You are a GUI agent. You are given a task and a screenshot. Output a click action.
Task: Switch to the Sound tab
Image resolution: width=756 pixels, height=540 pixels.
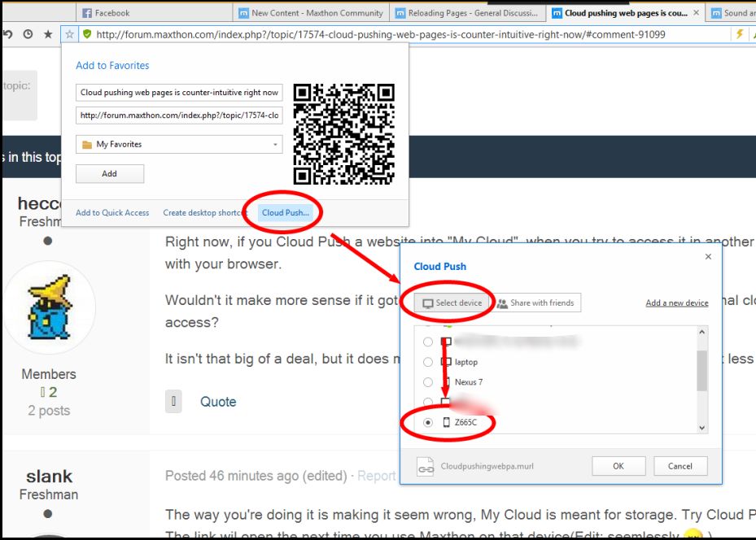click(732, 13)
